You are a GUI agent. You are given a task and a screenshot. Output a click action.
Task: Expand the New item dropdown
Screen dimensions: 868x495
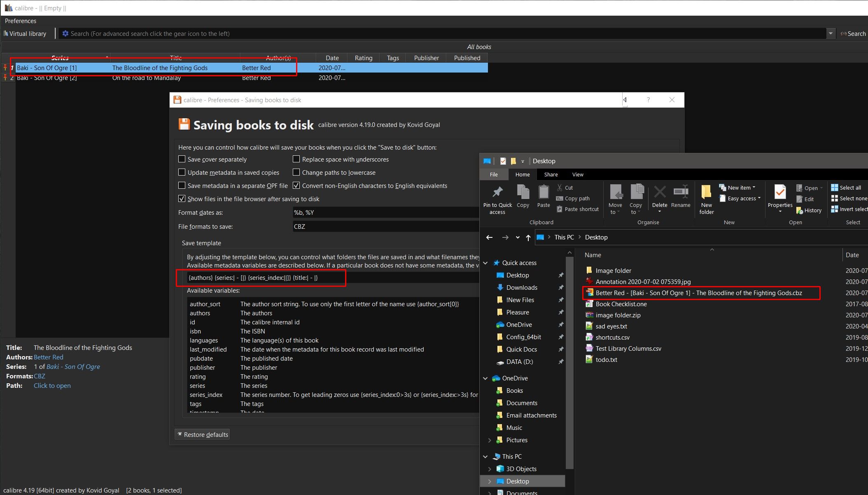click(754, 188)
